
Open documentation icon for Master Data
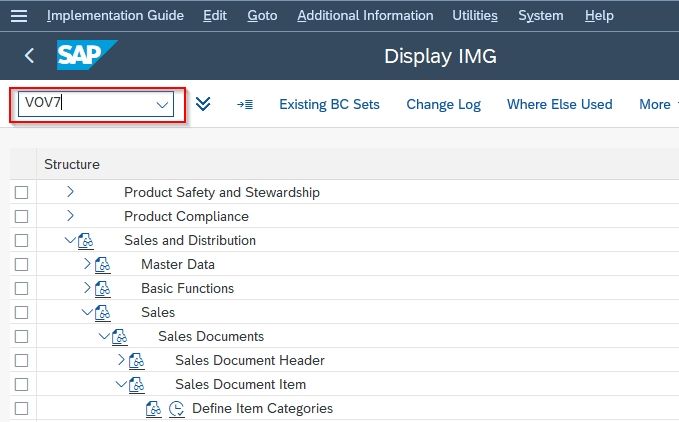103,264
